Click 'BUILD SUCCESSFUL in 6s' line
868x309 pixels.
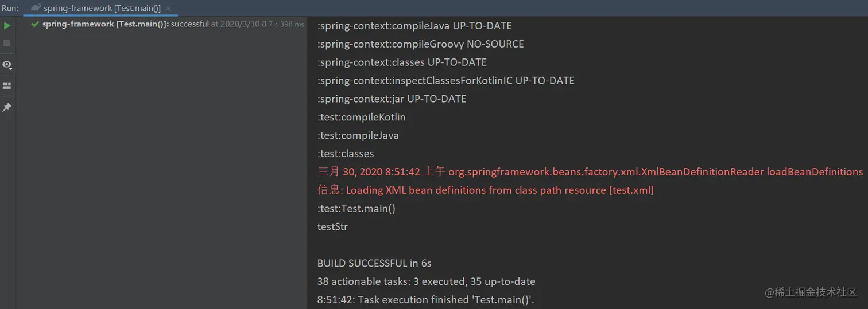(x=374, y=264)
